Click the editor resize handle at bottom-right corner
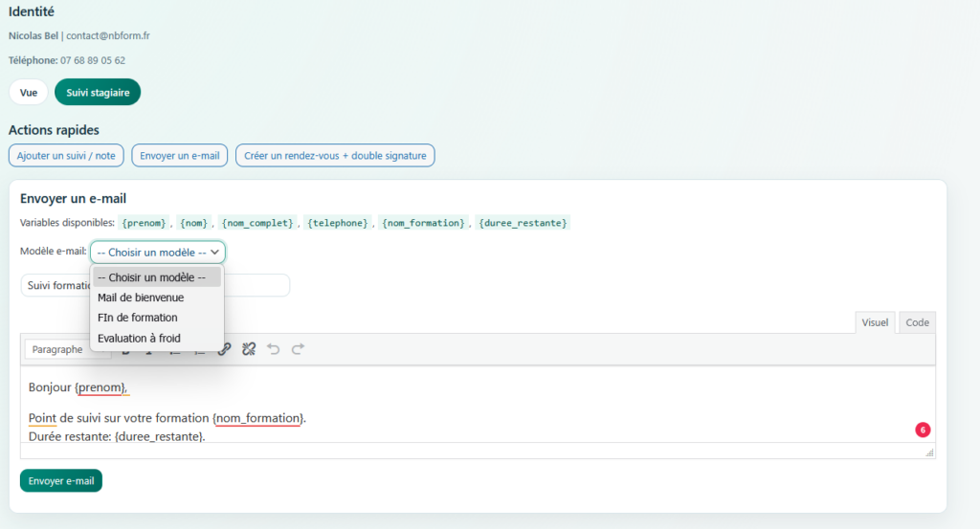980x529 pixels. pyautogui.click(x=929, y=453)
